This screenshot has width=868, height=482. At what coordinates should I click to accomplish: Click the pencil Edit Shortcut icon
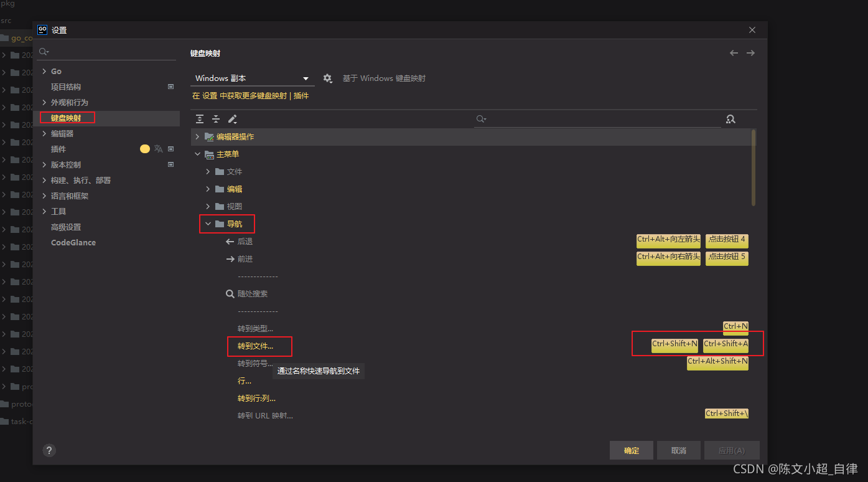pyautogui.click(x=232, y=119)
